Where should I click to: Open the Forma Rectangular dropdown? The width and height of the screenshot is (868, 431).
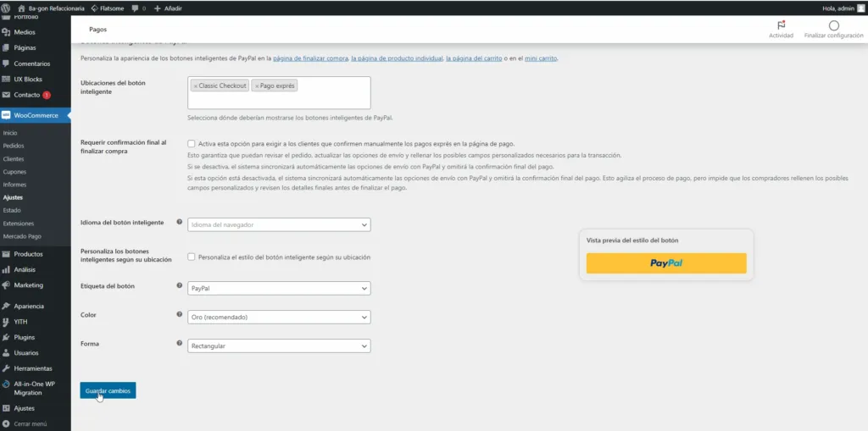279,345
